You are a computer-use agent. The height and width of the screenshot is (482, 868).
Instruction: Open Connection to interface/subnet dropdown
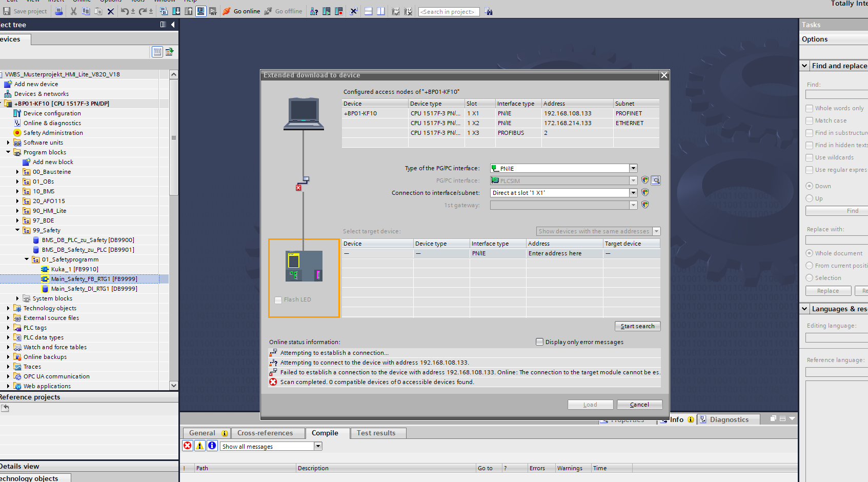click(x=633, y=193)
